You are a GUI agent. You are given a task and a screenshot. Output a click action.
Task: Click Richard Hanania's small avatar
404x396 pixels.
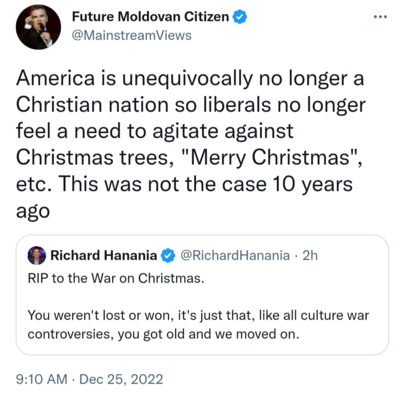36,256
